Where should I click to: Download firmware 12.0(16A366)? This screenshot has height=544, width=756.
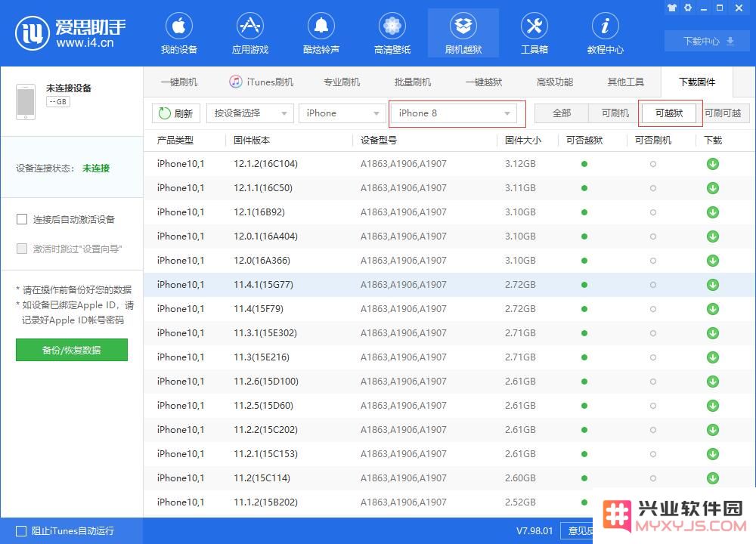tap(713, 261)
